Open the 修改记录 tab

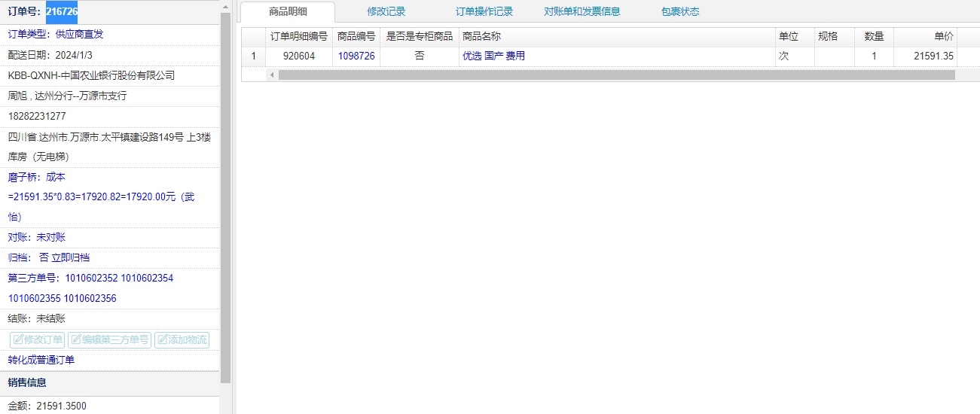pyautogui.click(x=386, y=11)
